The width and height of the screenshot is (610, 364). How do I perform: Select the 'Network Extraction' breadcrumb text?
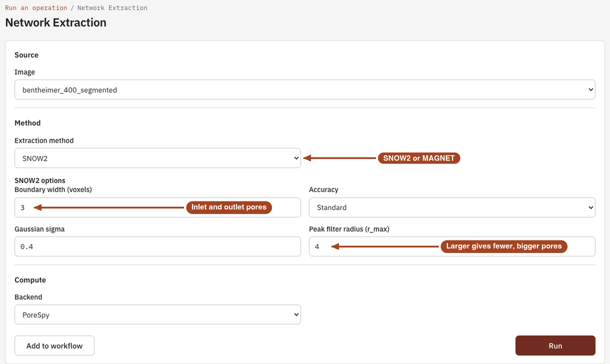(112, 8)
